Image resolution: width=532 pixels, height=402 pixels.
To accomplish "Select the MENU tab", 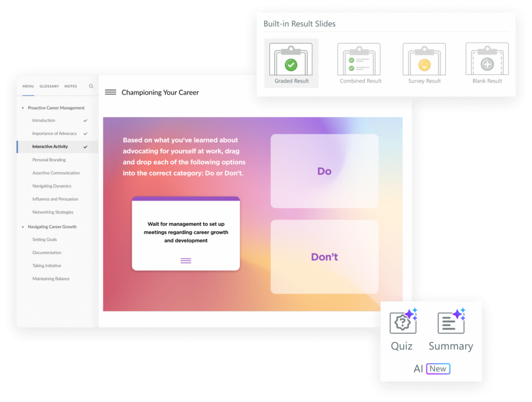I will tap(28, 86).
